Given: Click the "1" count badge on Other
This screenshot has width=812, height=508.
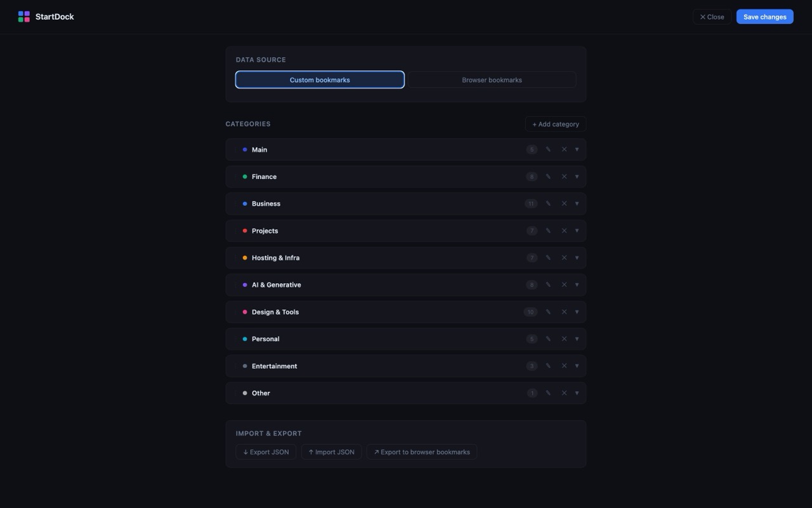Looking at the screenshot, I should coord(532,393).
